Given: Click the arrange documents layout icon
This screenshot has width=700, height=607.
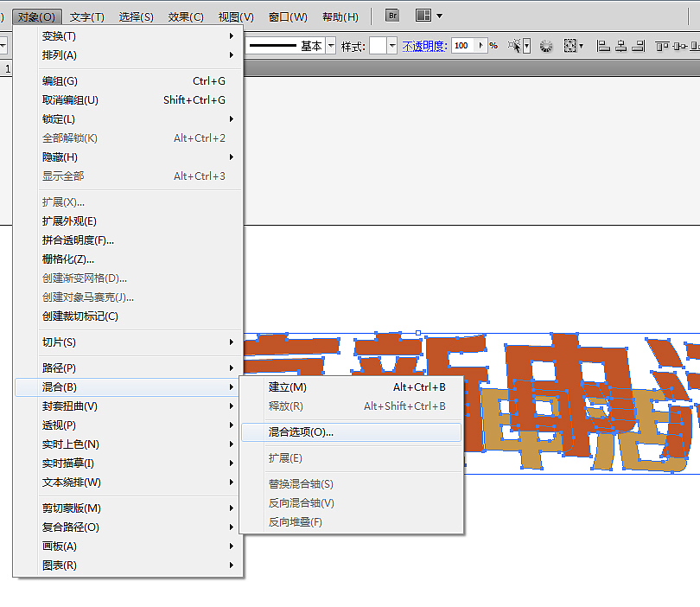Looking at the screenshot, I should pos(423,16).
